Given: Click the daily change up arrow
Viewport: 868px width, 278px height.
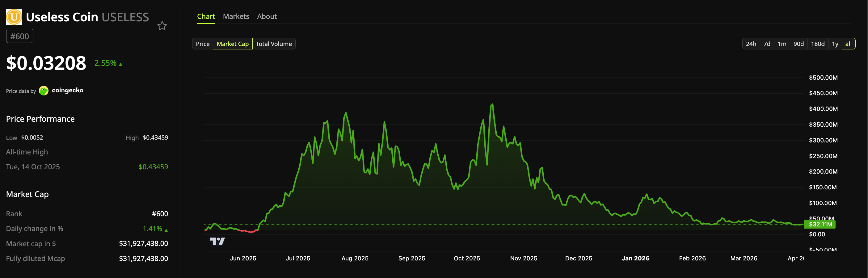Looking at the screenshot, I should point(166,230).
